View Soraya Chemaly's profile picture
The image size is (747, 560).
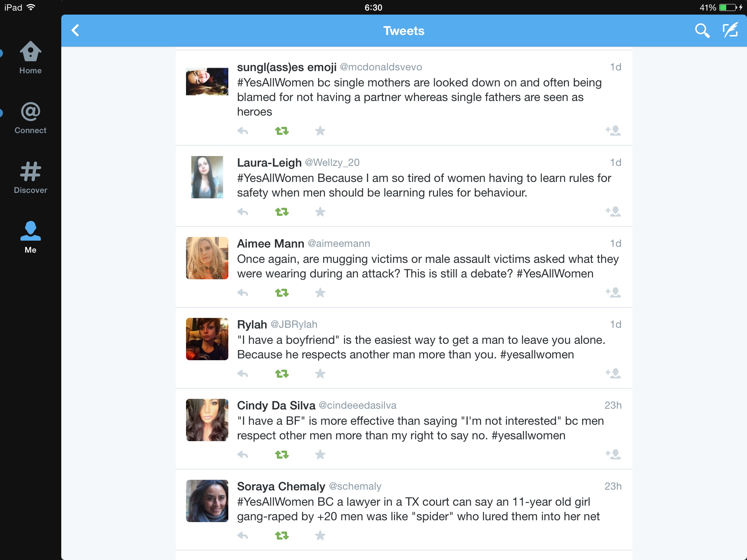(207, 501)
